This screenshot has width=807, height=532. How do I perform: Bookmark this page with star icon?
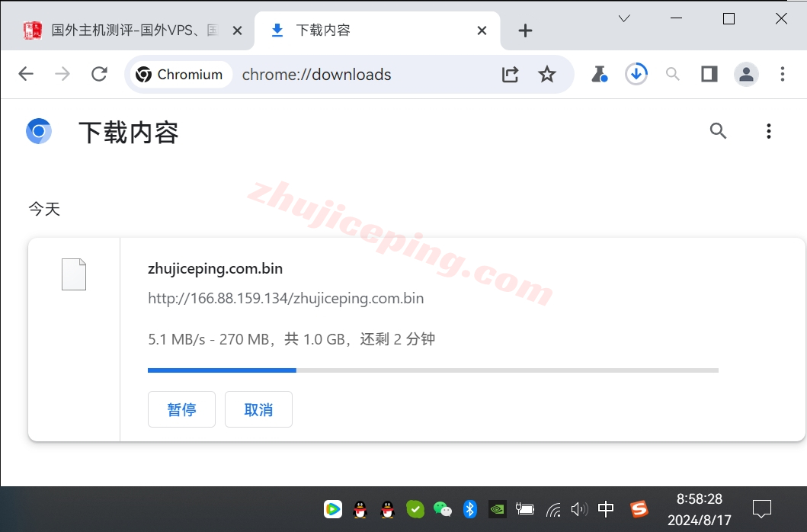coord(546,74)
